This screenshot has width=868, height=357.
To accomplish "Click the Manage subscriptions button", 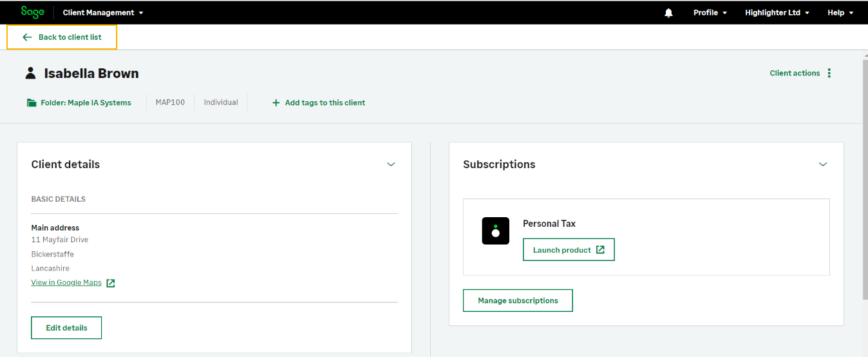I will (518, 300).
